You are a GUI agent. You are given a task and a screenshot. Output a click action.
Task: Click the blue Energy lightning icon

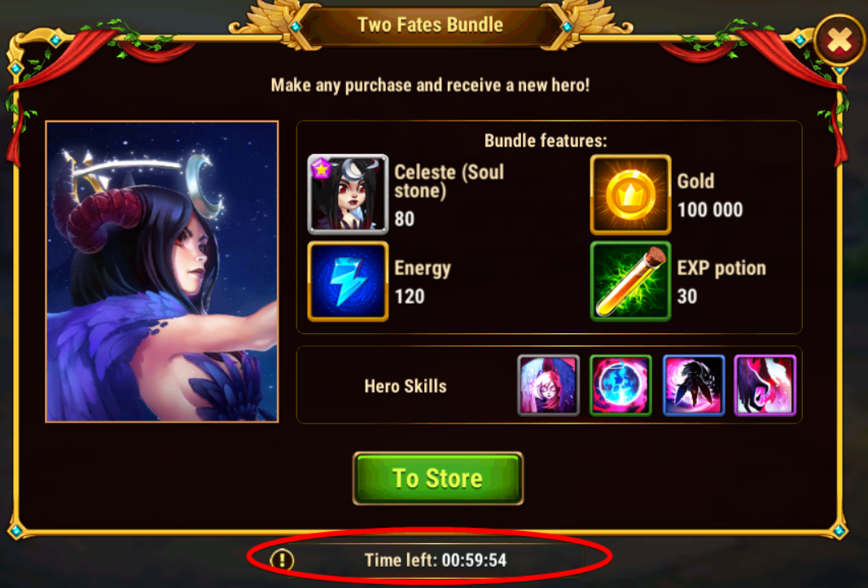[348, 281]
